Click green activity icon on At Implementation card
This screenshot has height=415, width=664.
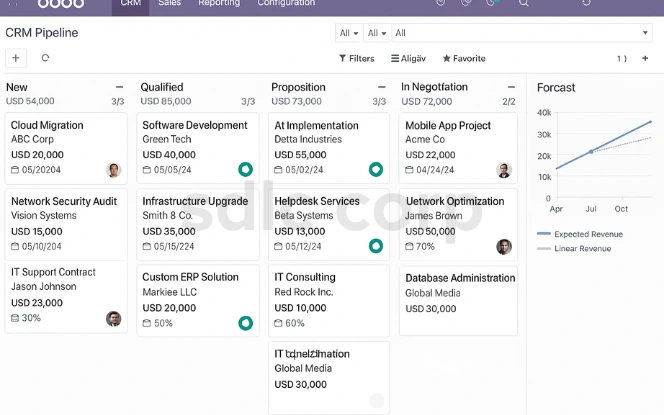click(376, 169)
